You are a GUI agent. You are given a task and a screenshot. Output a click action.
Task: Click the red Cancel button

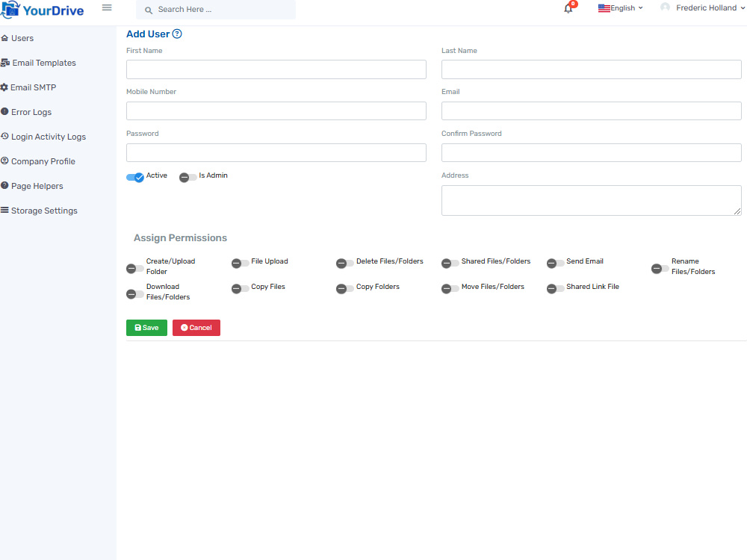coord(196,328)
